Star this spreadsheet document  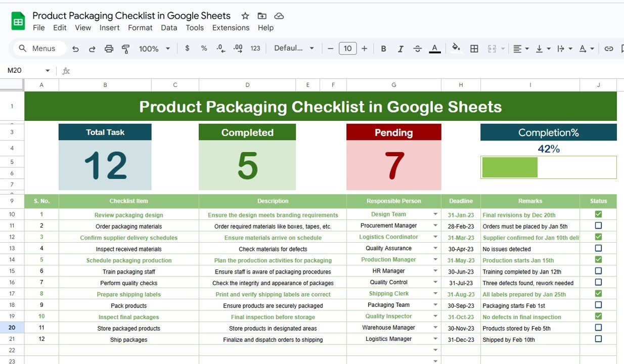click(245, 16)
